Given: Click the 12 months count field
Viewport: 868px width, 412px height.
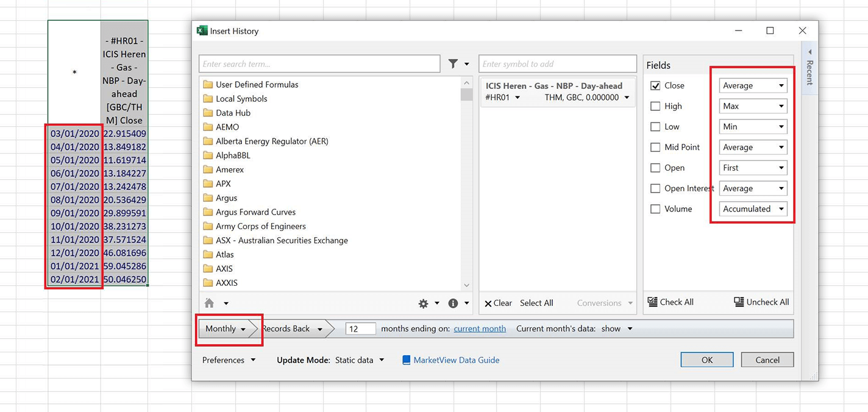Looking at the screenshot, I should click(361, 329).
